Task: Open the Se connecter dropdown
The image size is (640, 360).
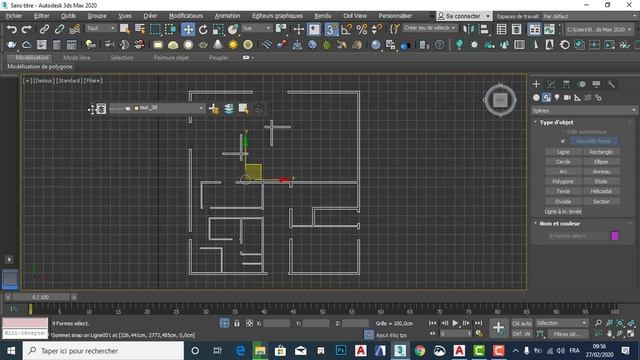Action: pyautogui.click(x=464, y=16)
